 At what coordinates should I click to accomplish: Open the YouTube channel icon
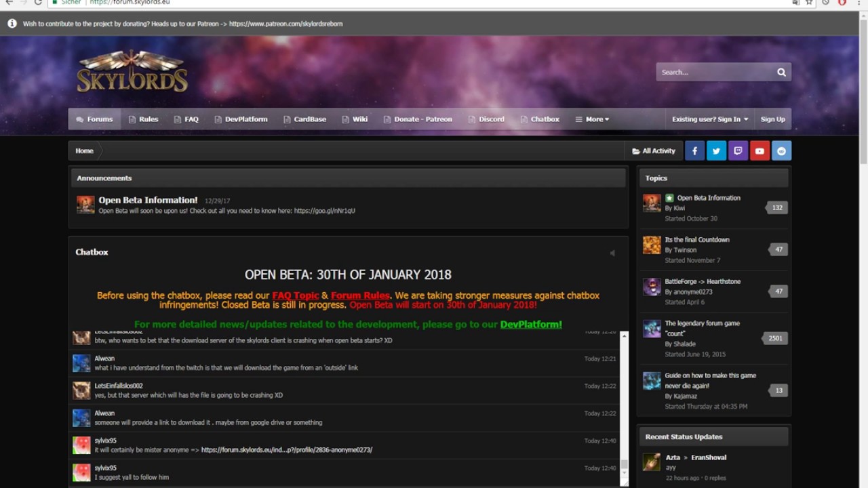pyautogui.click(x=759, y=151)
